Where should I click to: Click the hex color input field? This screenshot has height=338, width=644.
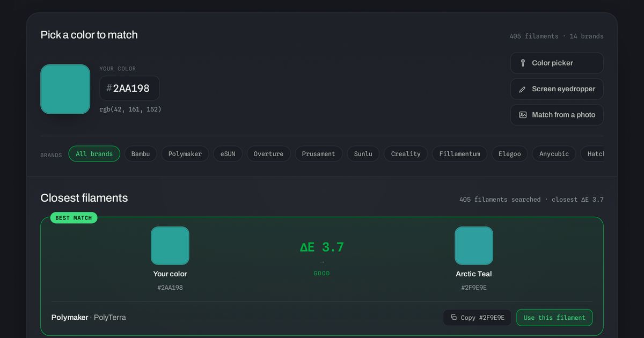click(x=129, y=88)
